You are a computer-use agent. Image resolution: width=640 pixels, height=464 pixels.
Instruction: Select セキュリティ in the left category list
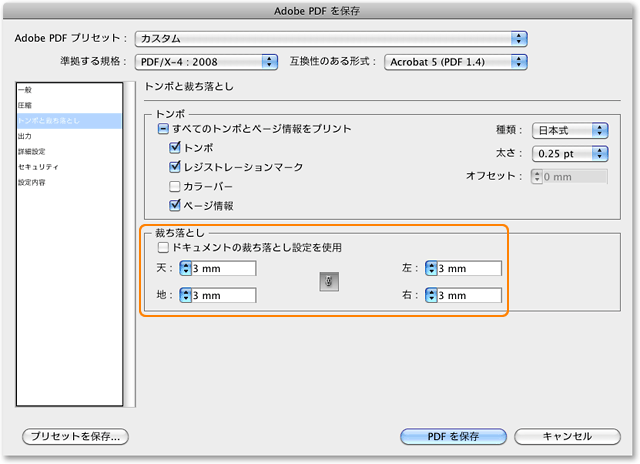(38, 167)
